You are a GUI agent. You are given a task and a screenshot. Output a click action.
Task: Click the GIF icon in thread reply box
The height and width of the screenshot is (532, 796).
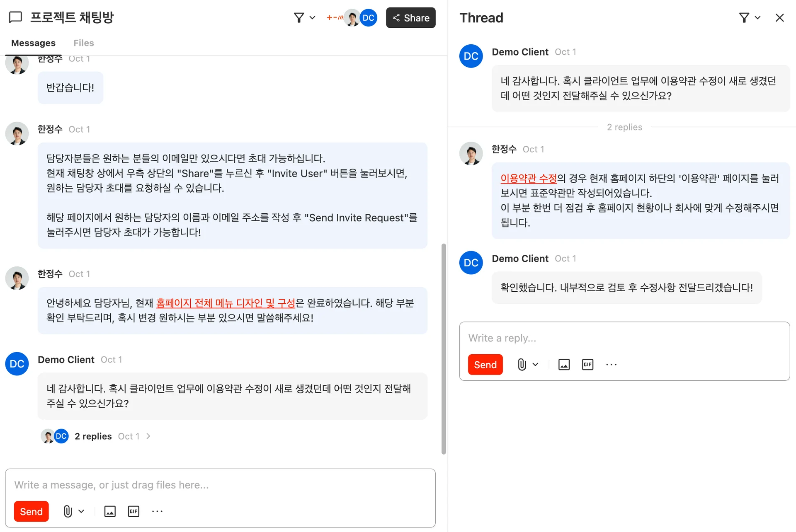pyautogui.click(x=587, y=365)
